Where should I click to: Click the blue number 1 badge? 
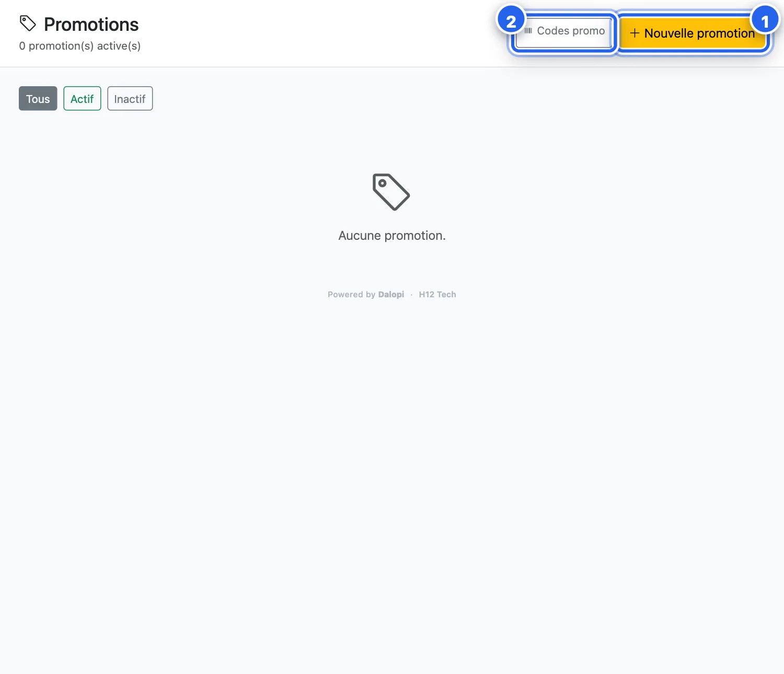tap(765, 21)
